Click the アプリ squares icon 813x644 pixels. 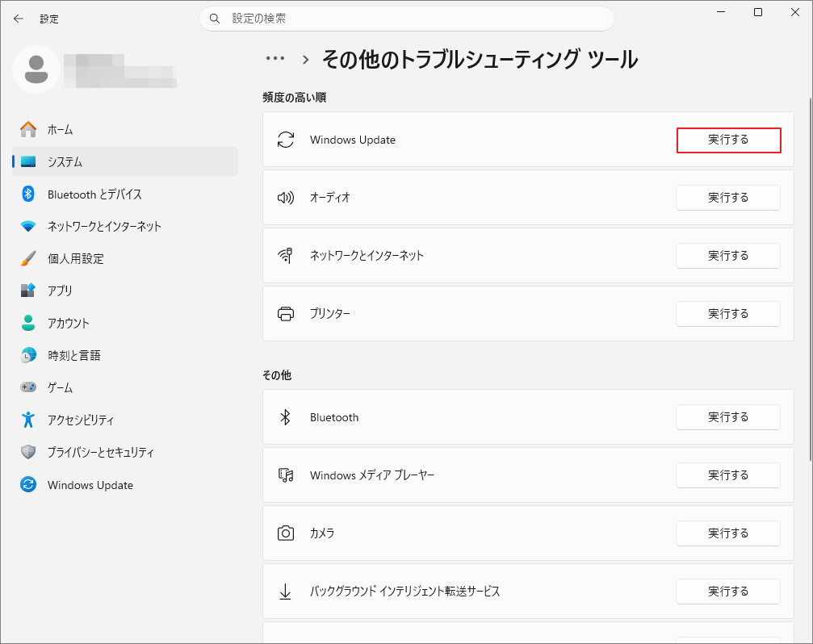point(28,291)
